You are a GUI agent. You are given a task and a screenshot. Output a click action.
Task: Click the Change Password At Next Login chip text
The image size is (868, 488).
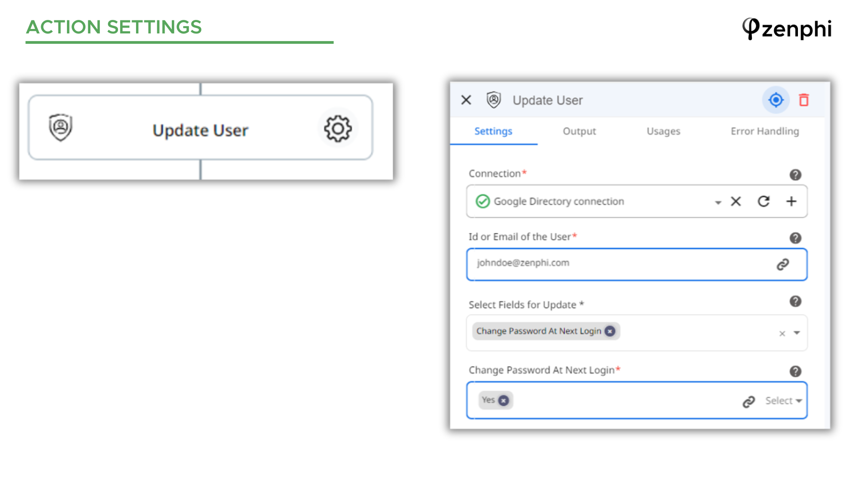click(538, 331)
